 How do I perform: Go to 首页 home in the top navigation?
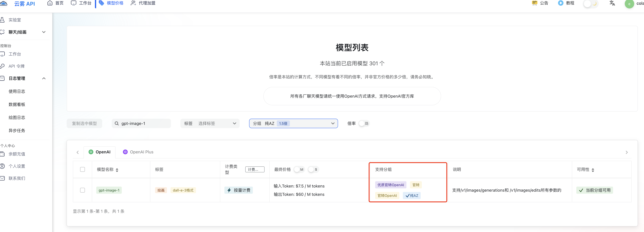[x=56, y=3]
